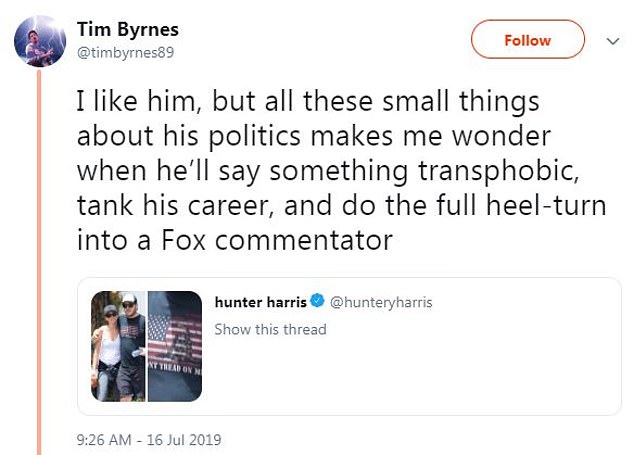This screenshot has height=455, width=634.
Task: Open the tweet options chevron menu
Action: click(x=614, y=40)
